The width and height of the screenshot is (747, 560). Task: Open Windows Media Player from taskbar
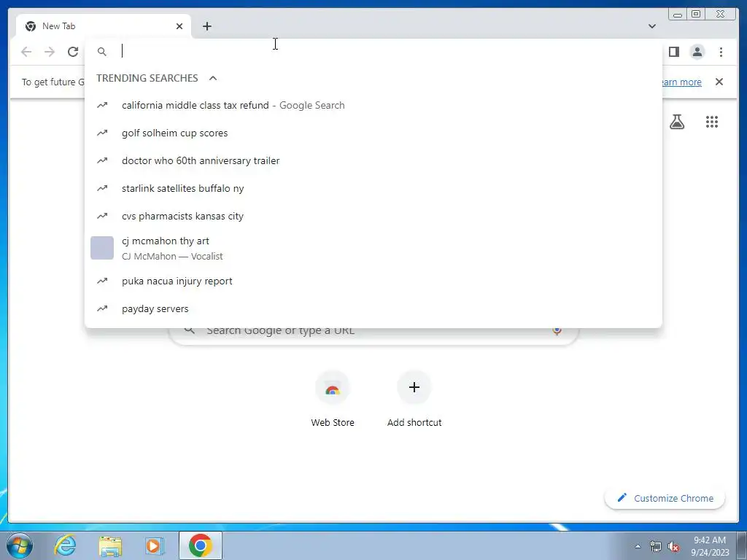pos(155,545)
